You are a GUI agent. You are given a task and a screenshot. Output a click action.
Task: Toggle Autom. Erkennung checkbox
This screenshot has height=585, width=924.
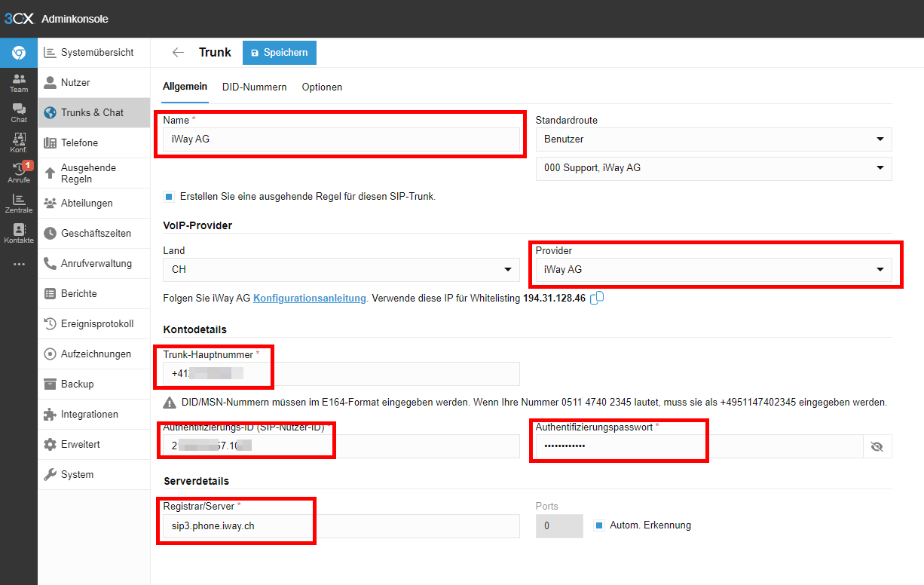[599, 525]
